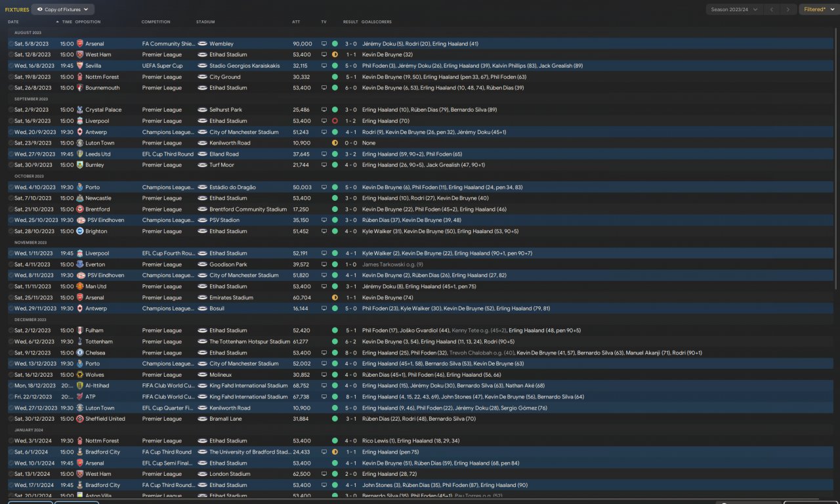The image size is (840, 504).
Task: Click the Chelsea club badge
Action: 80,352
